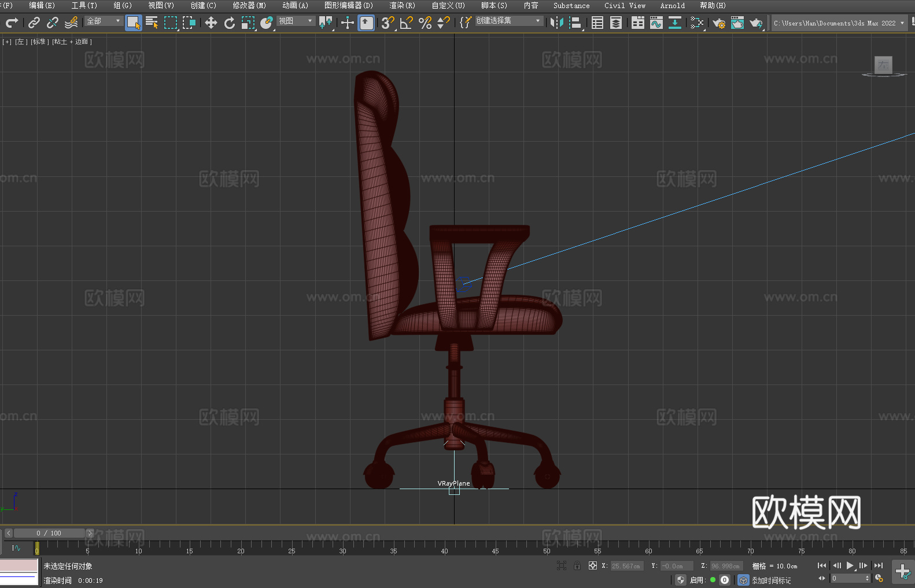Viewport: 915px width, 588px height.
Task: Activate the Select and Rotate tool
Action: (x=230, y=23)
